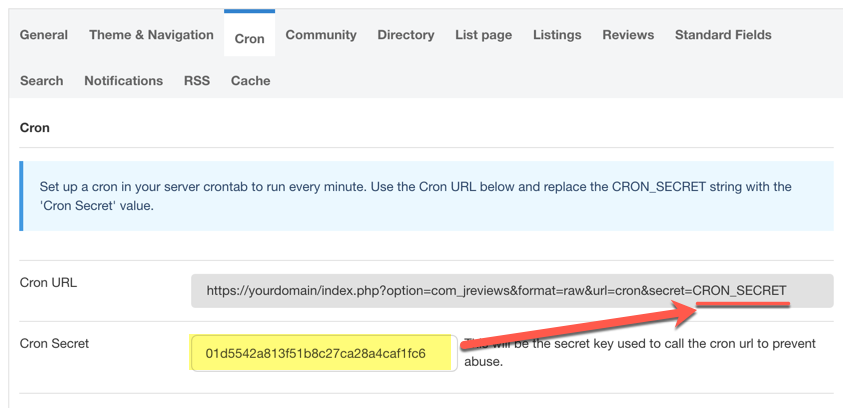Screen dimensions: 843x408
Task: Click inside the Cron URL field
Action: tap(511, 291)
